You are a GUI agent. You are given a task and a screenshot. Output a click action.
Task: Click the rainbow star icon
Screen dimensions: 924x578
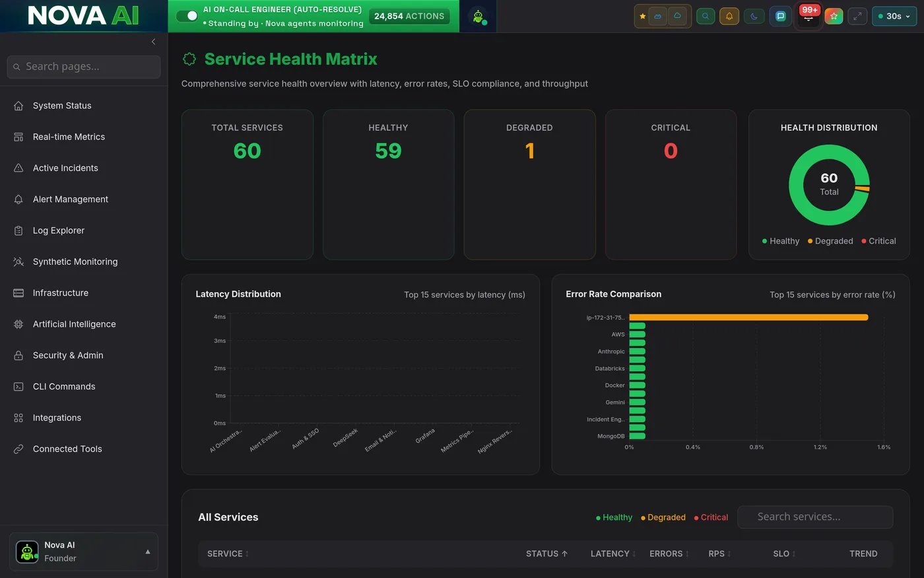(x=834, y=17)
